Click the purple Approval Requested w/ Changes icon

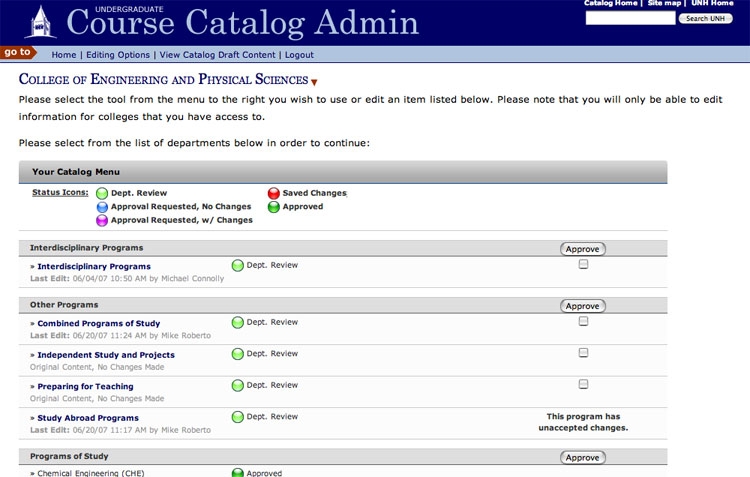(x=102, y=220)
